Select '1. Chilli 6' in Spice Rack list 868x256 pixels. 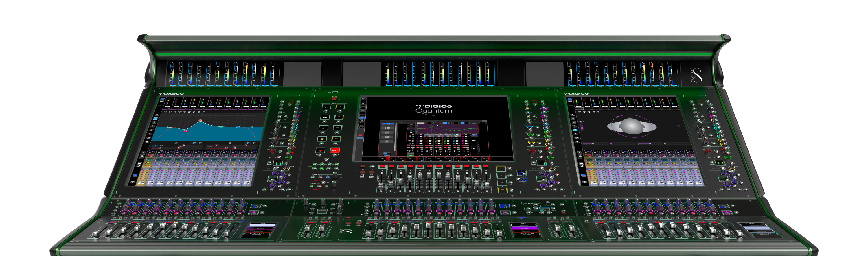[388, 124]
